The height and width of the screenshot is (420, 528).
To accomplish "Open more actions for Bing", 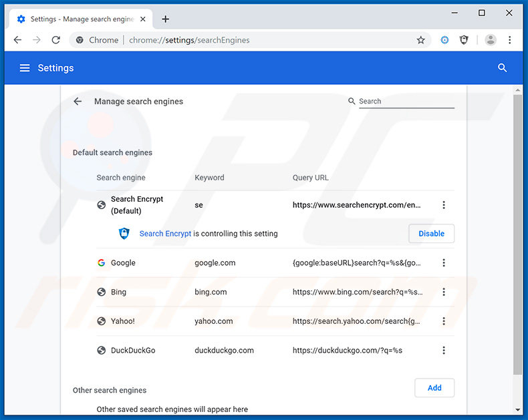I will 444,292.
